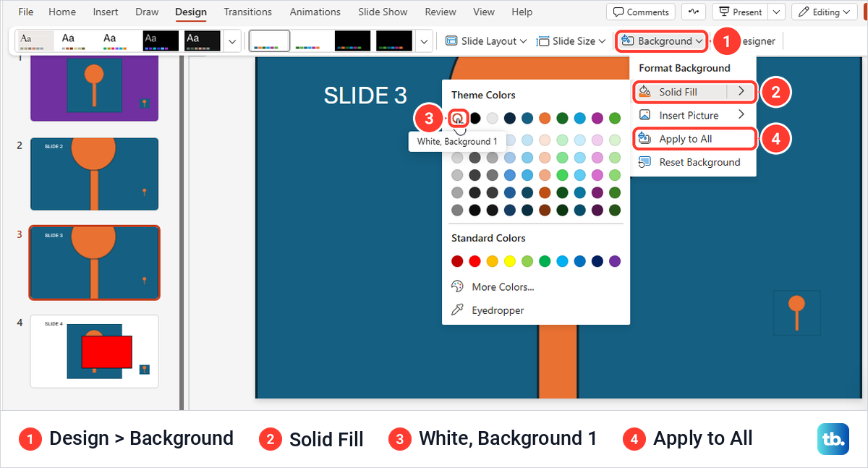Switch to the Insert tab
Image resolution: width=868 pixels, height=468 pixels.
coord(106,12)
